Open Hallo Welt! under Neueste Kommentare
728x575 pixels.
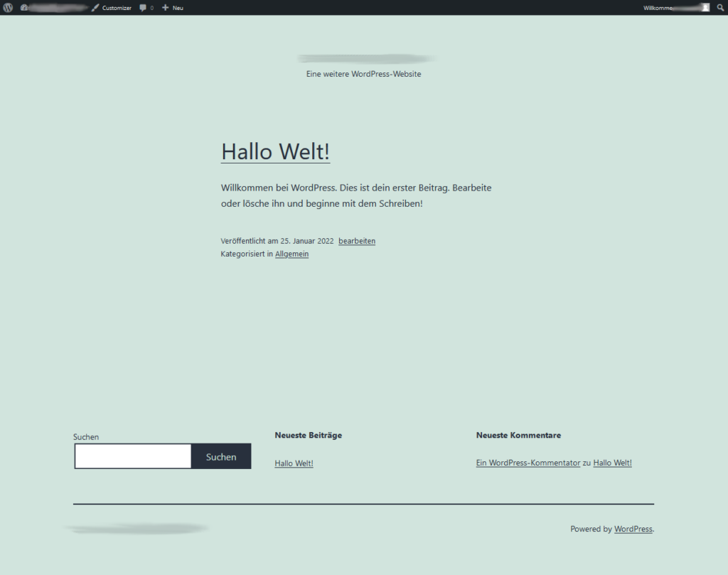coord(612,463)
